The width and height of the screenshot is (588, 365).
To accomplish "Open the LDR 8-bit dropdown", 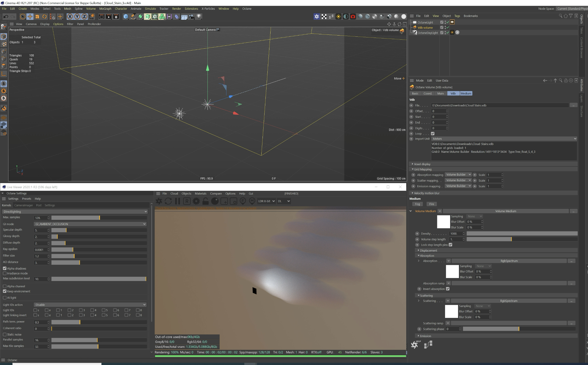I will tap(266, 201).
